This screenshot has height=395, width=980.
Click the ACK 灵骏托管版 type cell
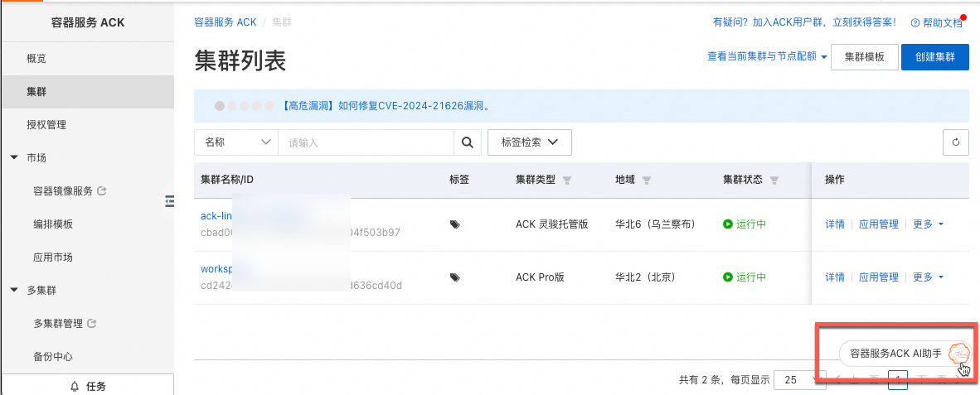[552, 224]
